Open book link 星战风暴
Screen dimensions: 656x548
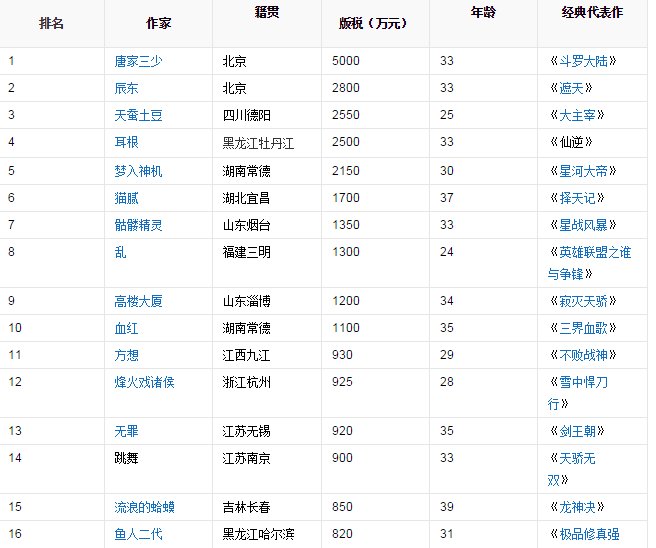pyautogui.click(x=583, y=225)
